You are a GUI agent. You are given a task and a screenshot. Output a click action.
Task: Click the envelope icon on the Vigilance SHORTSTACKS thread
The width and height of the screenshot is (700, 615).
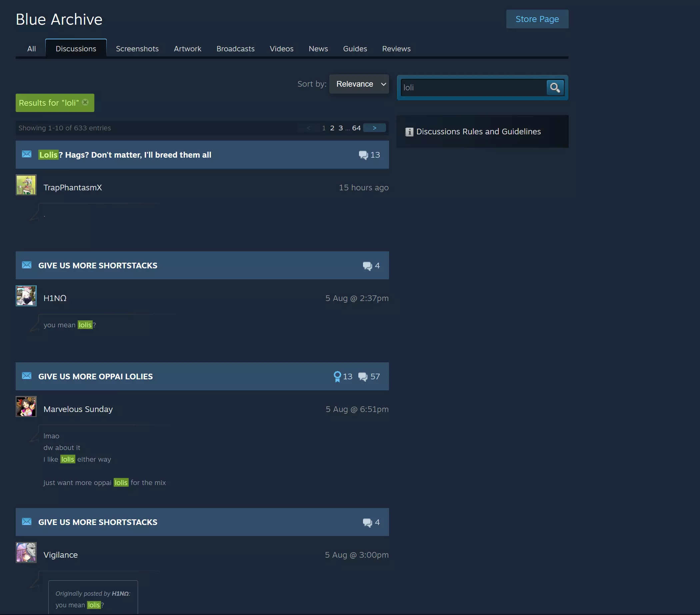tap(27, 522)
